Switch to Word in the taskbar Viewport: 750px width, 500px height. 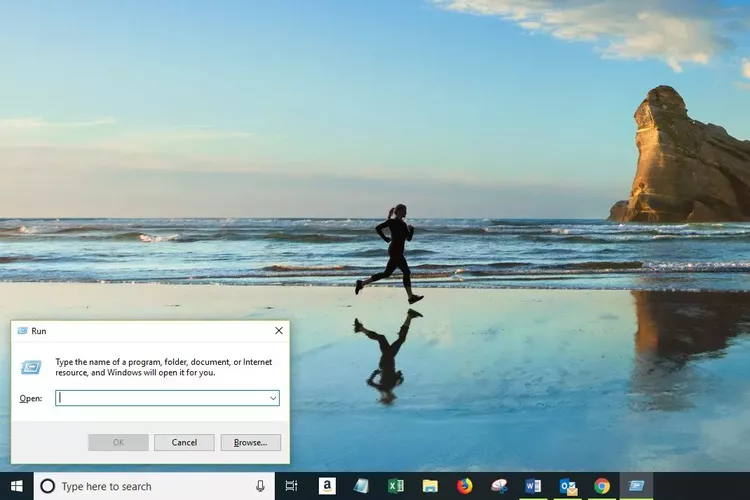pos(533,486)
